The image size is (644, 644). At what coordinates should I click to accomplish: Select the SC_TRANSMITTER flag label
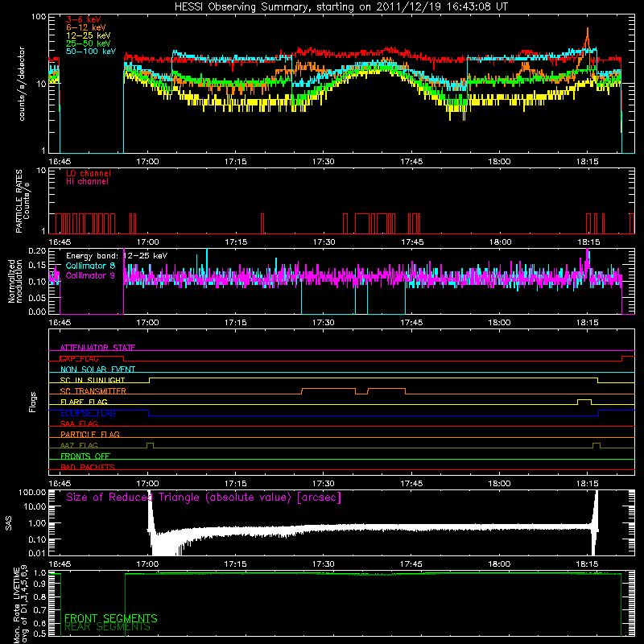pyautogui.click(x=93, y=391)
